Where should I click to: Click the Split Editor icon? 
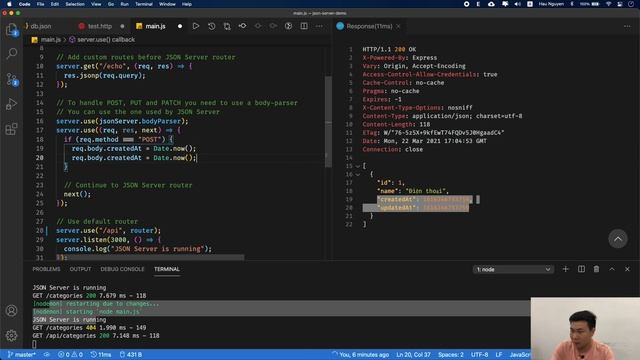[x=304, y=26]
